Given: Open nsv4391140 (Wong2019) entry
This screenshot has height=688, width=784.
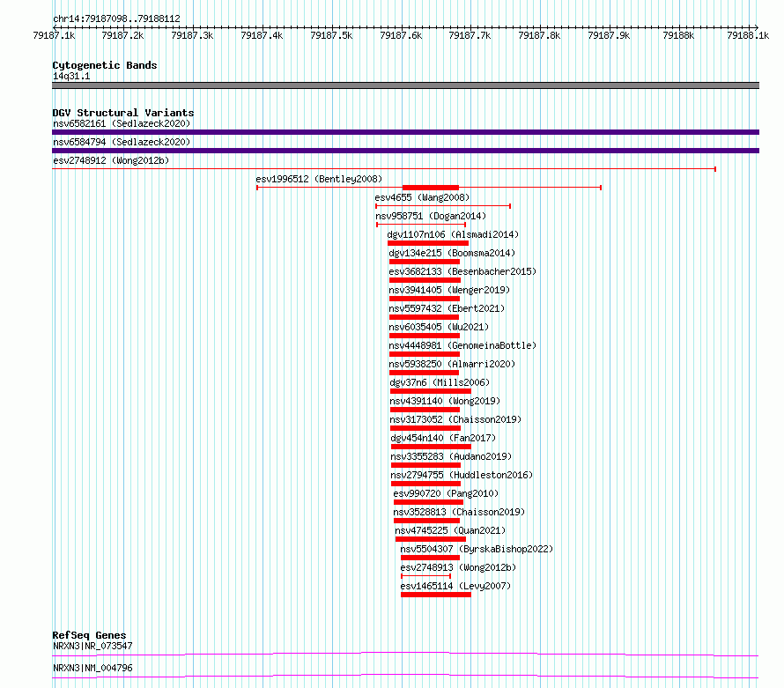Looking at the screenshot, I should tap(445, 401).
